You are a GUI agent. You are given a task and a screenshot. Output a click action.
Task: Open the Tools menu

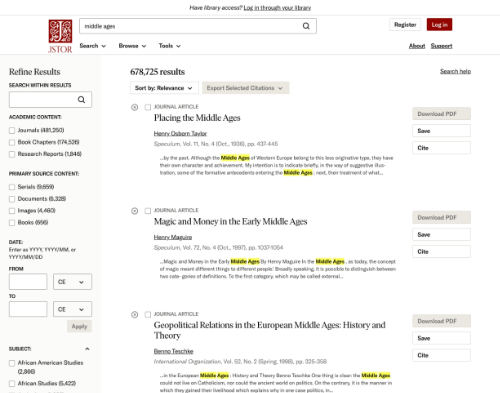click(x=170, y=46)
